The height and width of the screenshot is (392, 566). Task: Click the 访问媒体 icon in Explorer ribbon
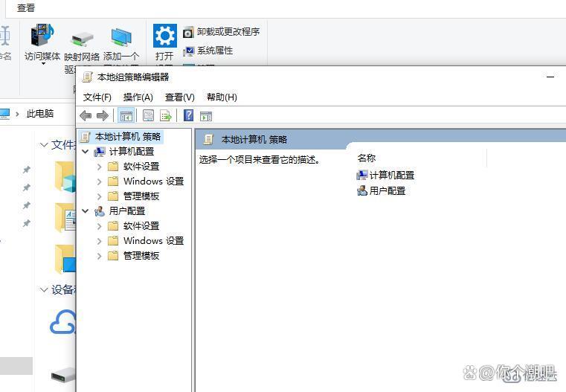pyautogui.click(x=42, y=35)
